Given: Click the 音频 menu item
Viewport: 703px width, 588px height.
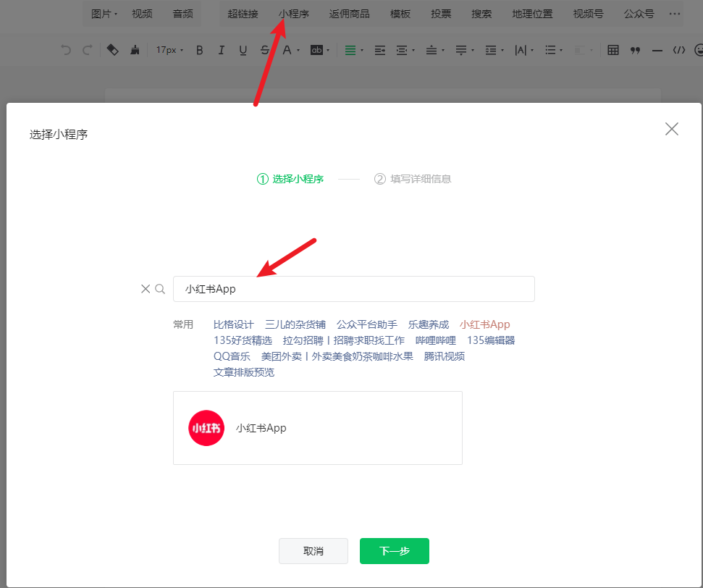Looking at the screenshot, I should [x=183, y=14].
